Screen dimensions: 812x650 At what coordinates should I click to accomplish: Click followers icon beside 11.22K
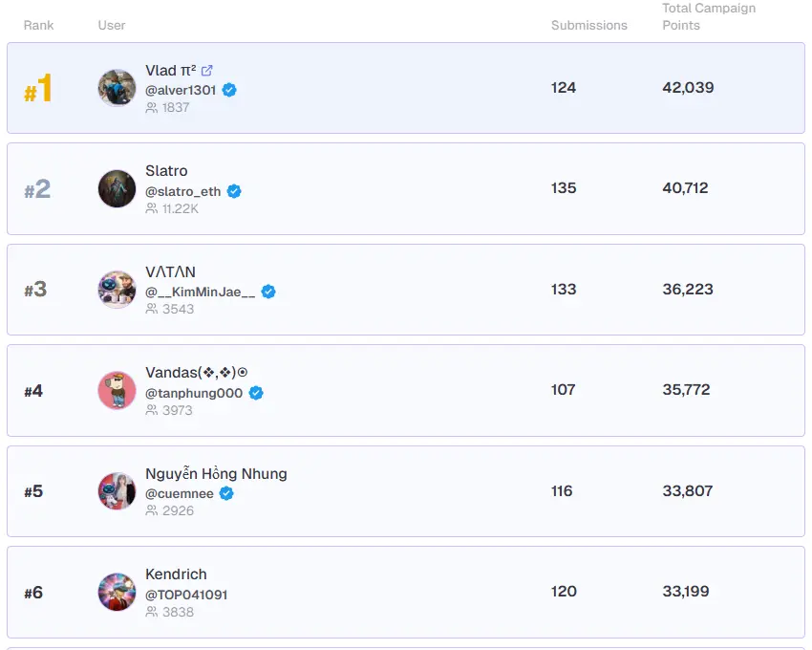[x=151, y=208]
